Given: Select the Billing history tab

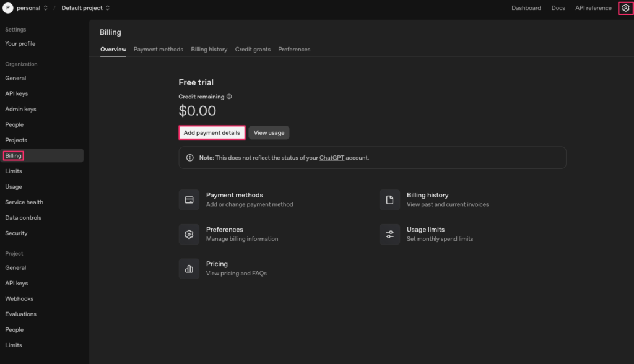Looking at the screenshot, I should [x=209, y=50].
